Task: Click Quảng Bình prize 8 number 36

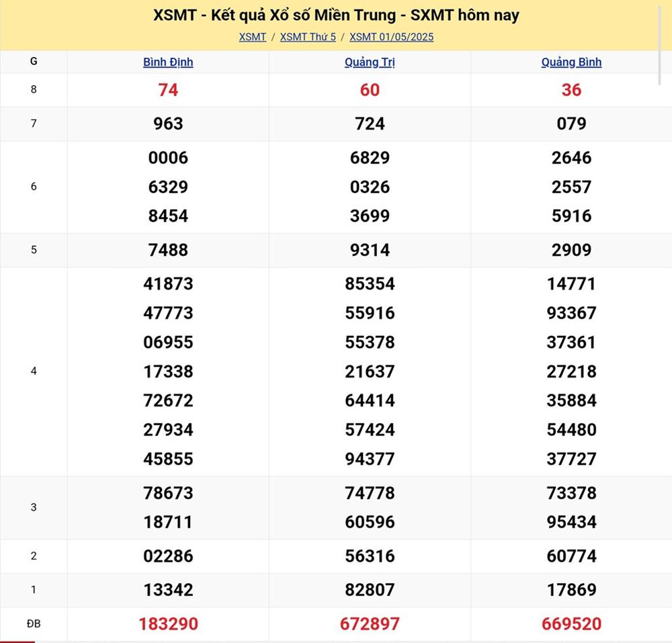Action: (x=571, y=90)
